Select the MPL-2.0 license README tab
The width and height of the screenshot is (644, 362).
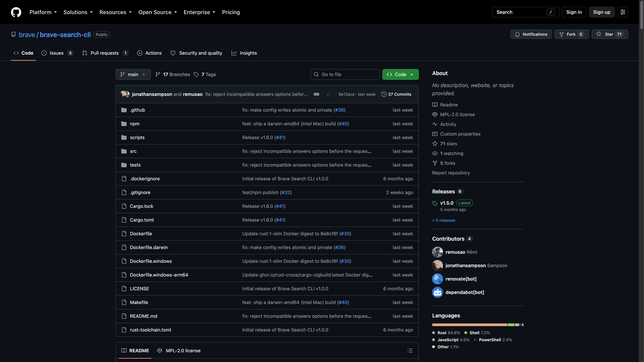179,350
